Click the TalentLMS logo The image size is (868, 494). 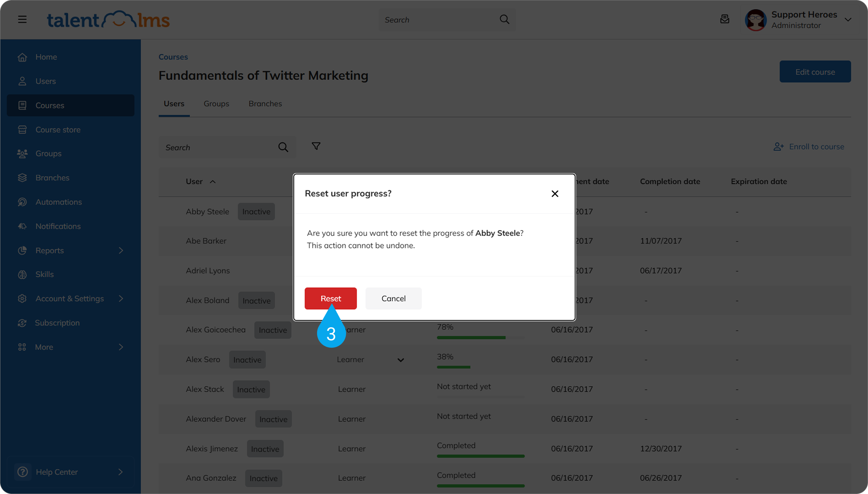click(108, 20)
